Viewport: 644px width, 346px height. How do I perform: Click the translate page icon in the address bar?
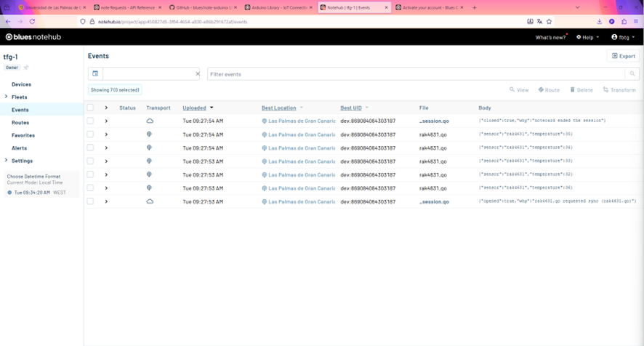coord(539,21)
